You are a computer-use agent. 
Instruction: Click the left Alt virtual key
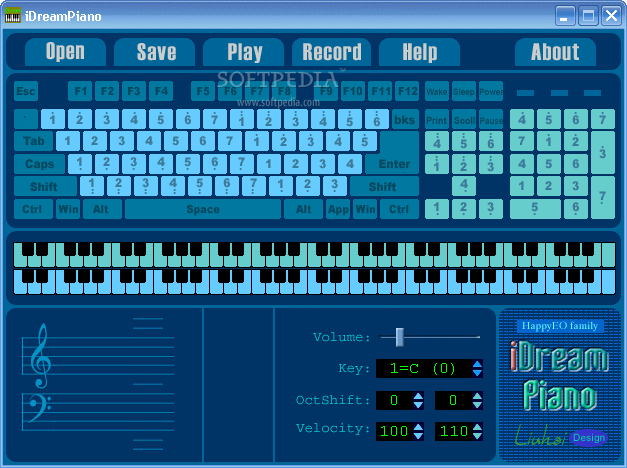[102, 209]
